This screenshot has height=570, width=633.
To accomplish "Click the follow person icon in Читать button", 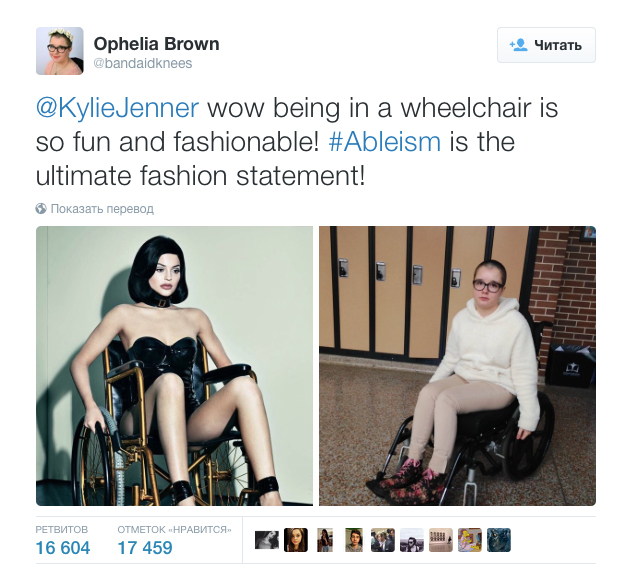I will (518, 45).
